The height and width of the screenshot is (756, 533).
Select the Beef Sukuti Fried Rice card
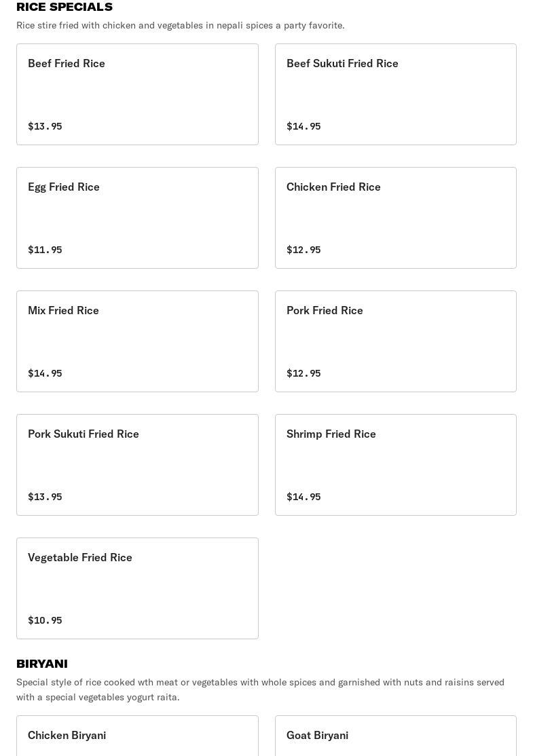[395, 94]
